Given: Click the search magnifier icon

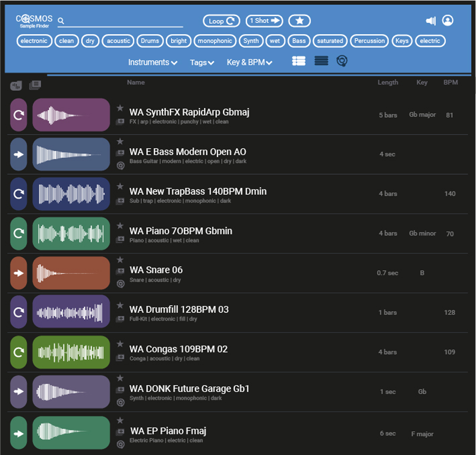Looking at the screenshot, I should pos(61,21).
